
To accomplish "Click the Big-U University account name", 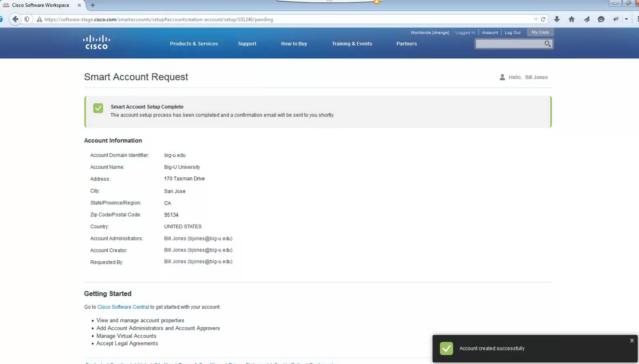I will 182,167.
